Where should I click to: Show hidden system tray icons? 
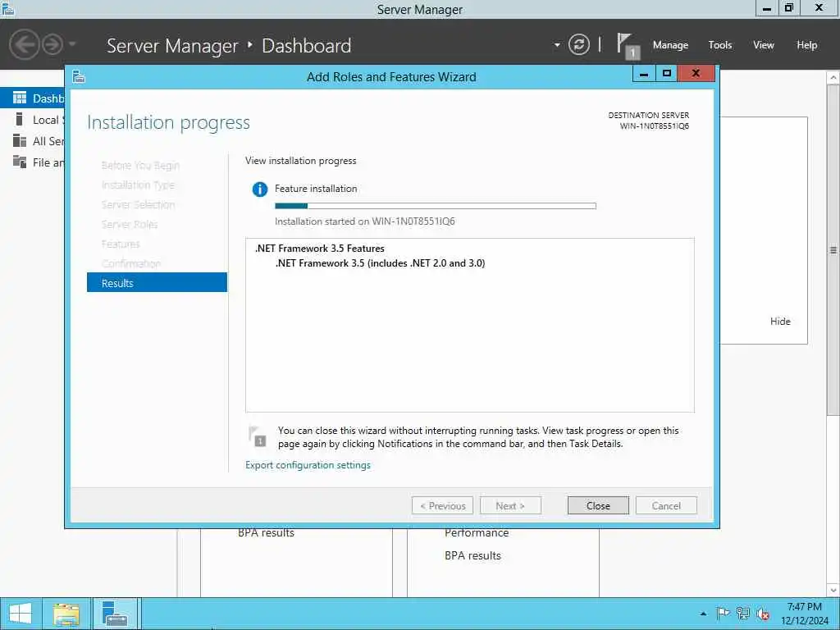tap(703, 614)
